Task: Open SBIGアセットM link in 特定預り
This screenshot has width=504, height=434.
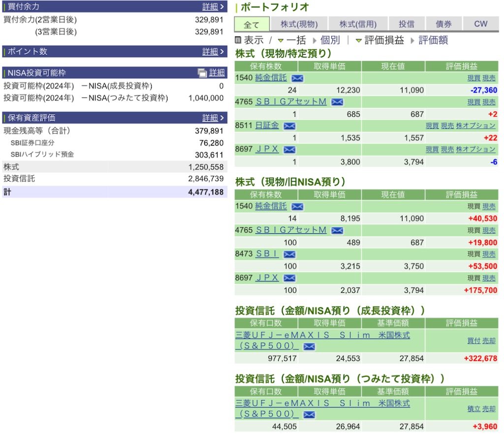Action: pyautogui.click(x=291, y=102)
